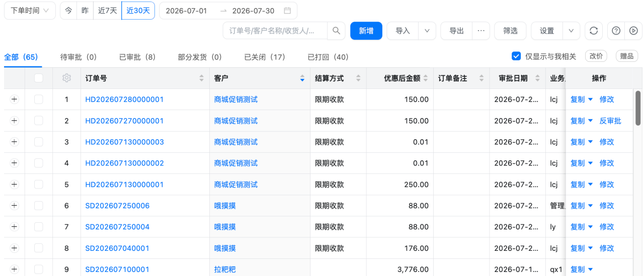Sort by 结算方式 column sort arrows
This screenshot has width=644, height=276.
358,78
